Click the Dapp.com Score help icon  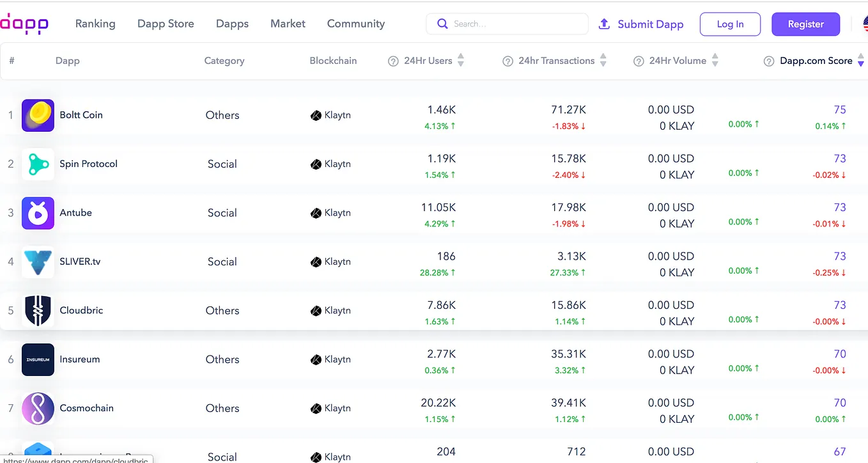coord(770,61)
